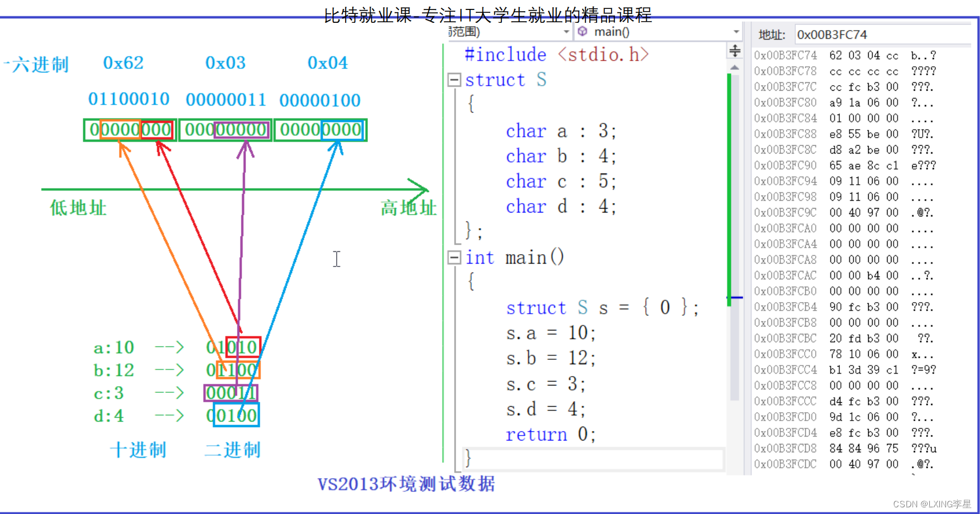The width and height of the screenshot is (980, 514).
Task: Click memory row address 0x00B3FC7C
Action: 785,87
